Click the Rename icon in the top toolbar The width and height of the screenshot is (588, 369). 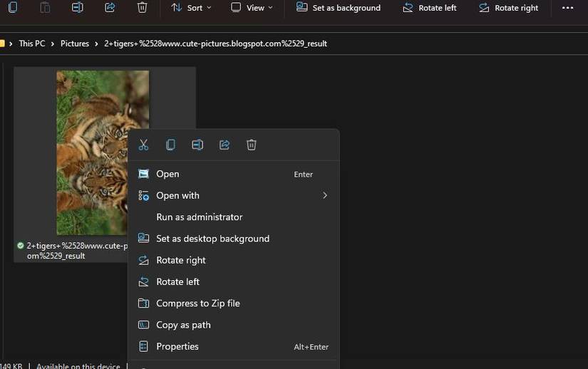tap(77, 7)
